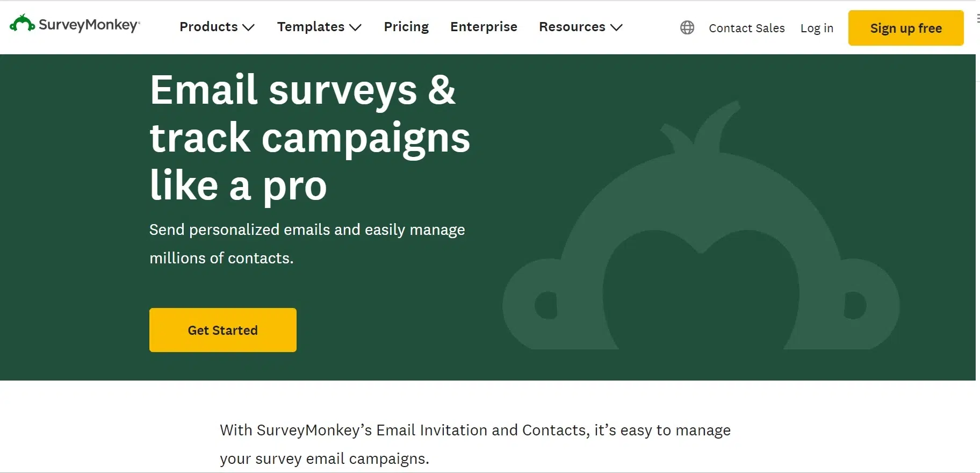Expand the Templates chevron arrow
980x473 pixels.
pos(355,28)
